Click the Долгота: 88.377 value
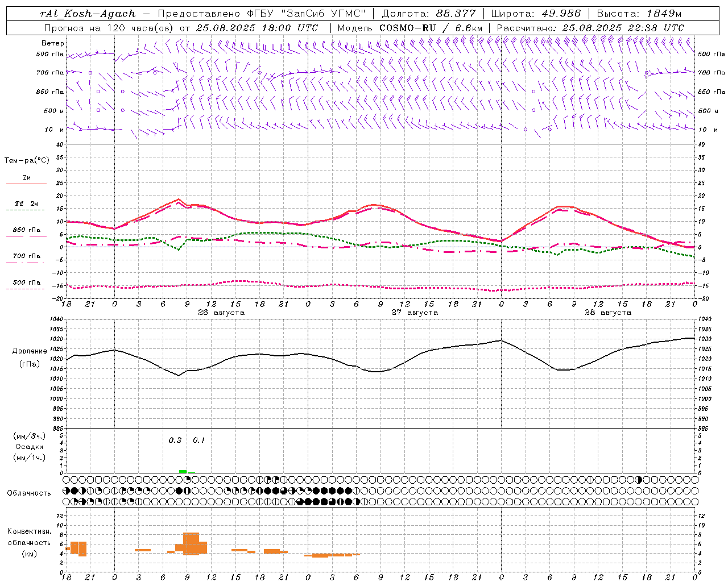The image size is (728, 582). tap(428, 14)
